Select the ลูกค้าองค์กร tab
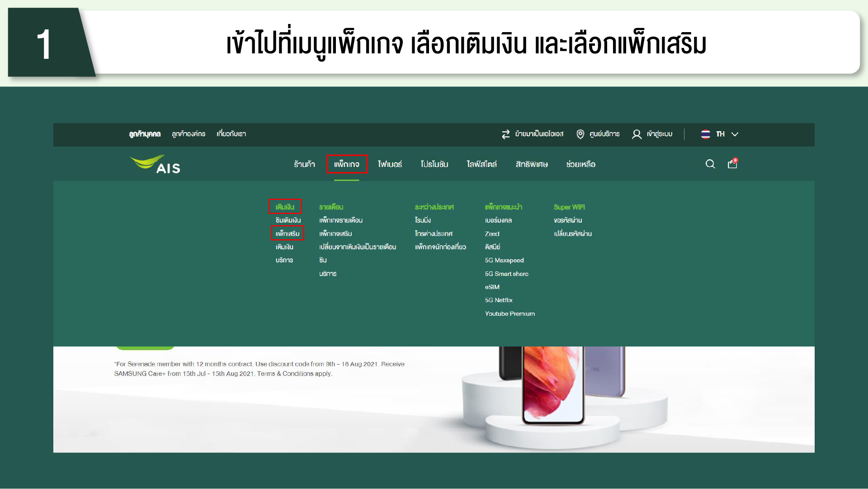This screenshot has width=868, height=489. pyautogui.click(x=189, y=134)
